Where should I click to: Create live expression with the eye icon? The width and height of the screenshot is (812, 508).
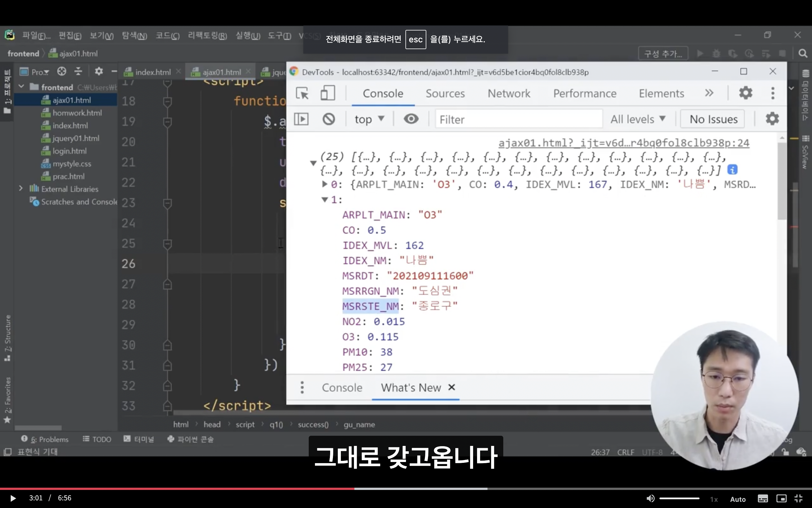coord(411,119)
